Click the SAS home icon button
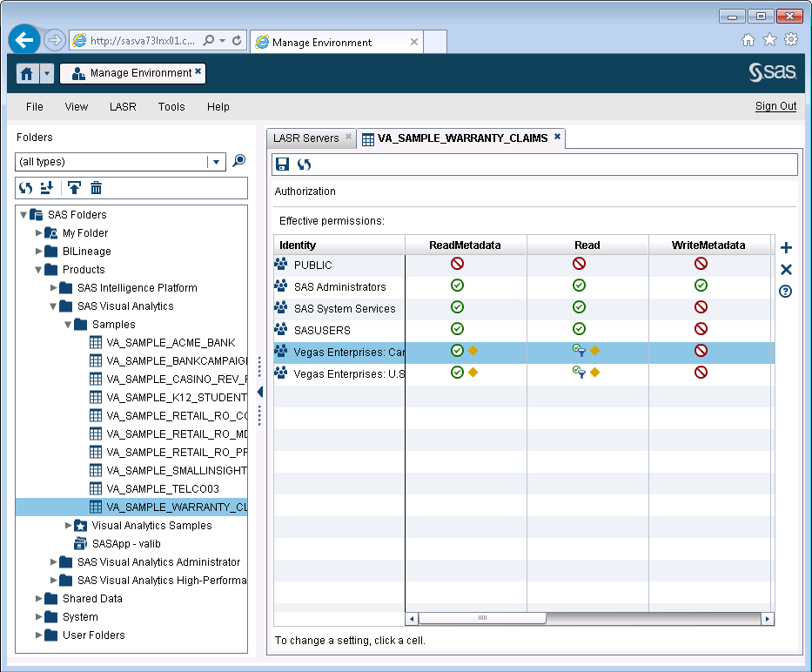The width and height of the screenshot is (812, 672). (x=27, y=74)
